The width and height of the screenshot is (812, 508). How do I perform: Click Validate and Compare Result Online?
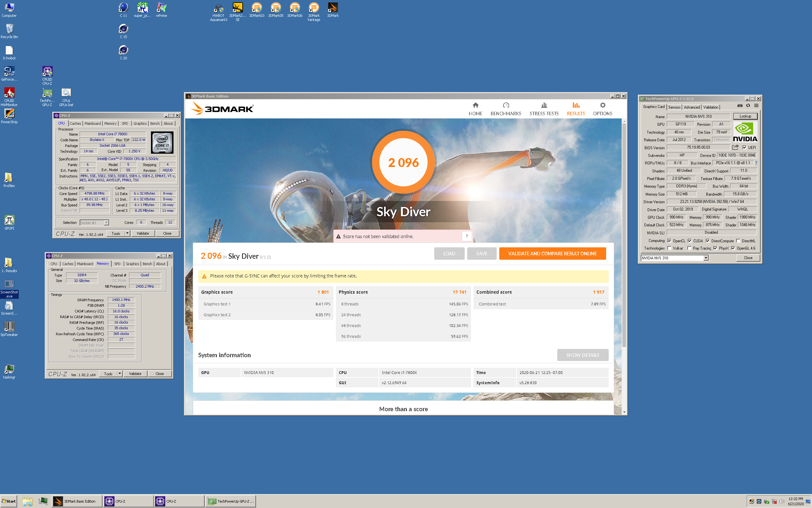click(x=552, y=253)
